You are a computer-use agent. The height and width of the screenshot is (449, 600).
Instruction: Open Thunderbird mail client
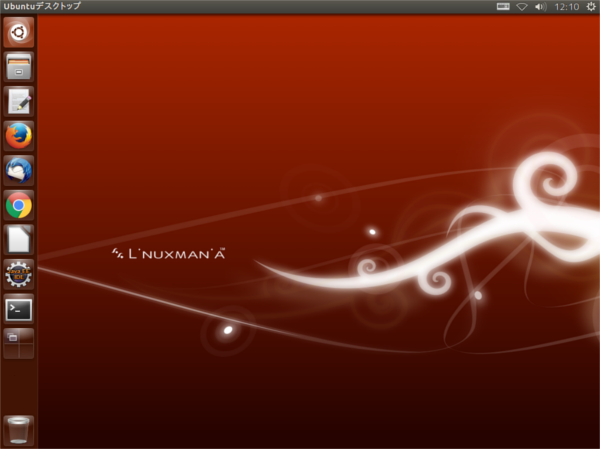pyautogui.click(x=18, y=170)
